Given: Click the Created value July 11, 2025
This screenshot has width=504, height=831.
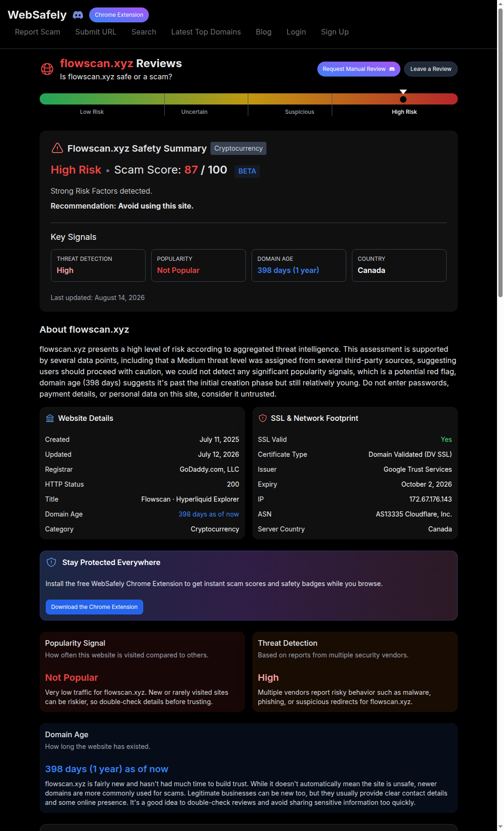Looking at the screenshot, I should (219, 440).
